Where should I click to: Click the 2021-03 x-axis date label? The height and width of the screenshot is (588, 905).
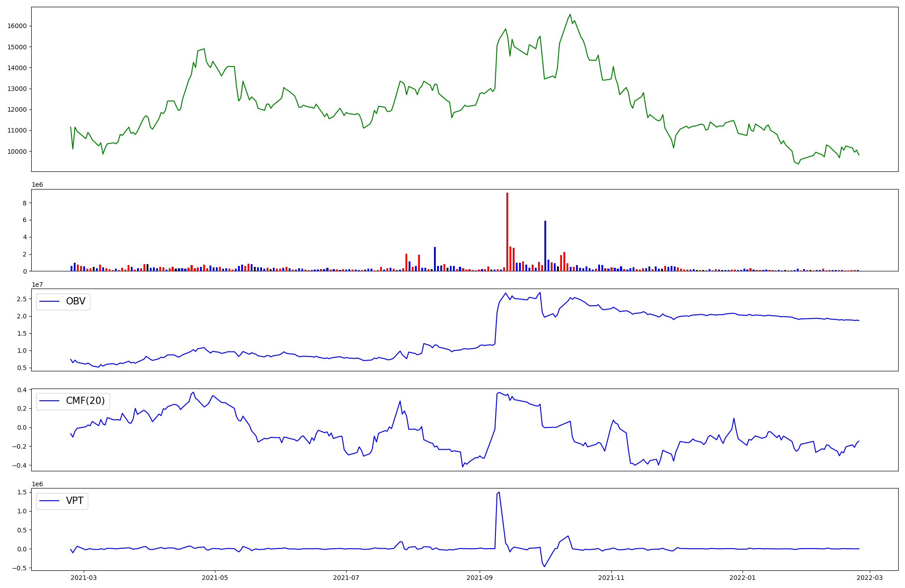[x=84, y=578]
